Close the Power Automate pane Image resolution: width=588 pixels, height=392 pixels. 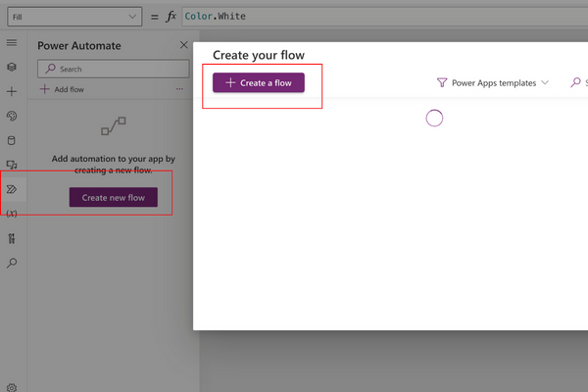pos(184,45)
